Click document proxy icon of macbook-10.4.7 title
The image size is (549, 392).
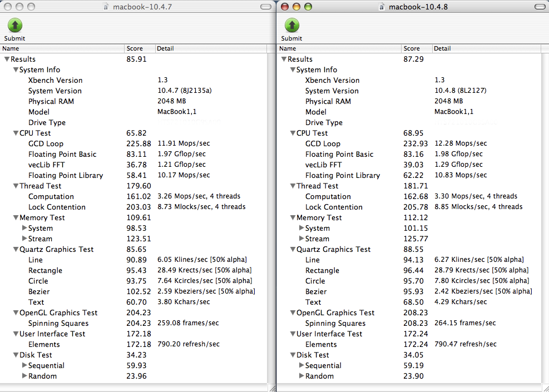[x=106, y=7]
